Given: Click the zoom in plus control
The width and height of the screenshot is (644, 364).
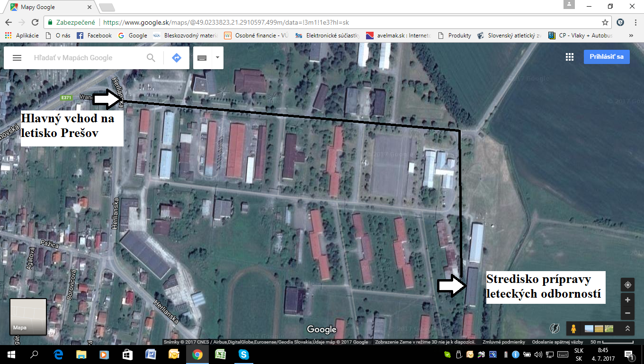Looking at the screenshot, I should point(627,300).
